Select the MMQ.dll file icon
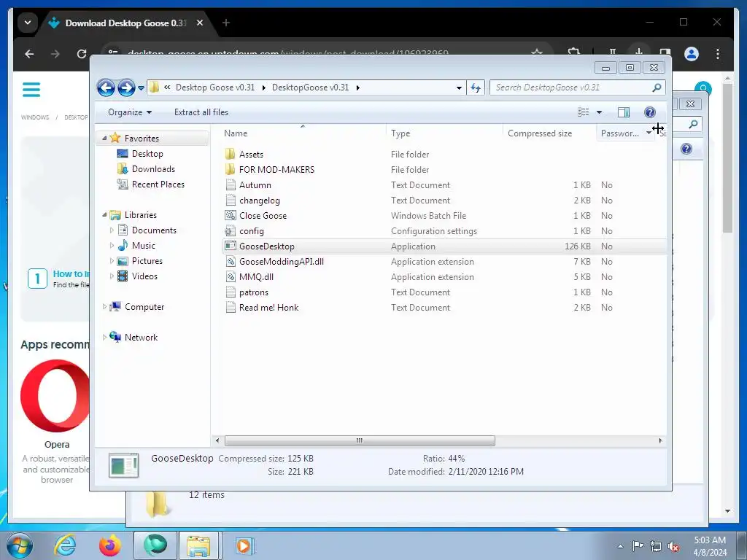 (x=231, y=276)
